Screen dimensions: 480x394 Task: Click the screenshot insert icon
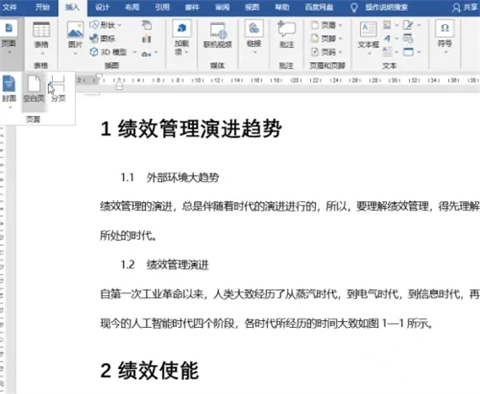click(x=146, y=53)
